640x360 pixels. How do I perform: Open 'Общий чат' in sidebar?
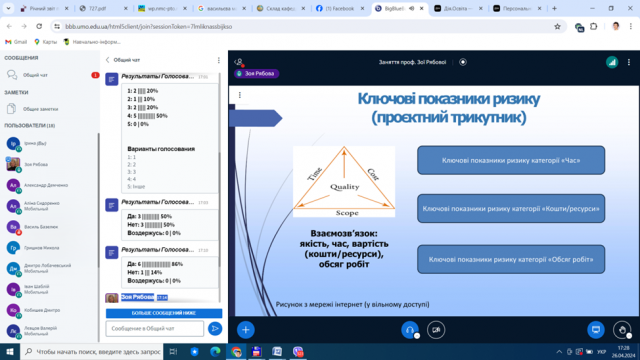[x=50, y=75]
